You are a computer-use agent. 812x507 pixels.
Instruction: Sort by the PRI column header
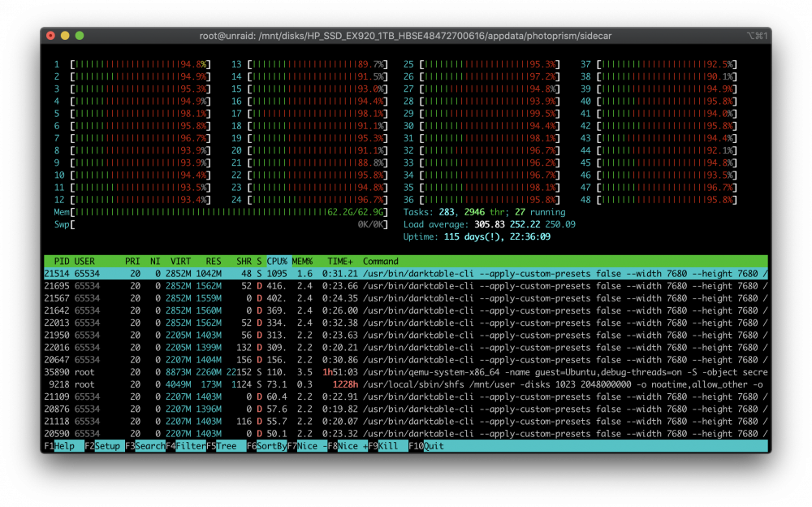tap(132, 262)
